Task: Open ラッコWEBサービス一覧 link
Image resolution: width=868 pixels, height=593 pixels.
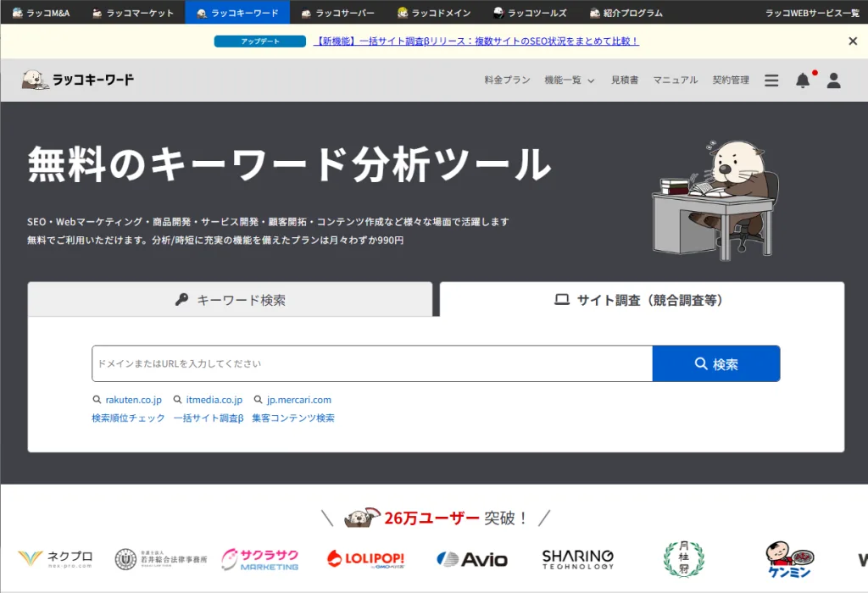Action: pos(812,12)
